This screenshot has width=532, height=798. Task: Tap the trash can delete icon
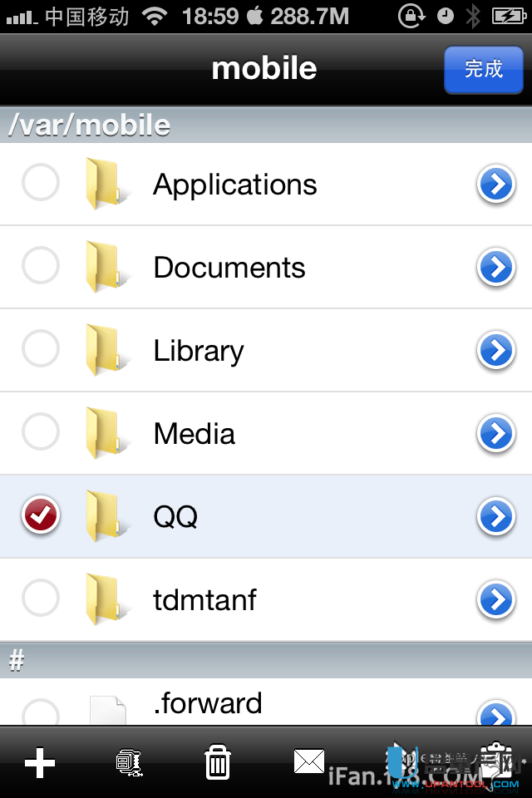217,762
